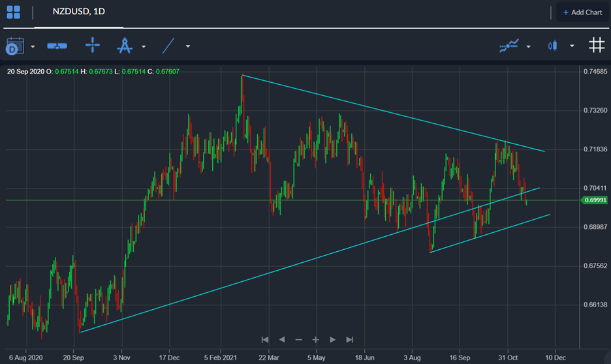Expand the drawing tools dropdown arrow
611x364 pixels.
click(144, 46)
